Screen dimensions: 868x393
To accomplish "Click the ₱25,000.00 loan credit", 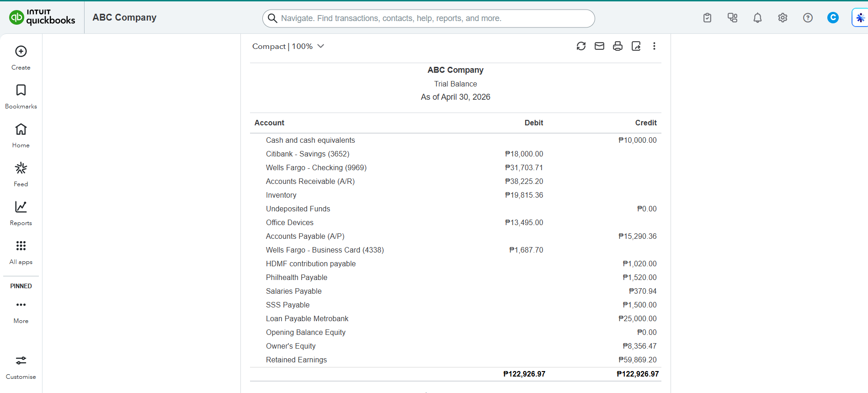I will pos(637,318).
